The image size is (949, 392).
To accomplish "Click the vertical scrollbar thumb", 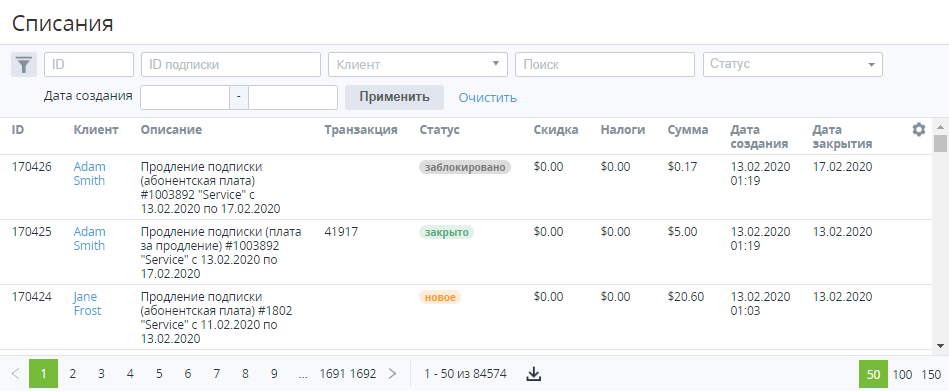I will (x=940, y=144).
